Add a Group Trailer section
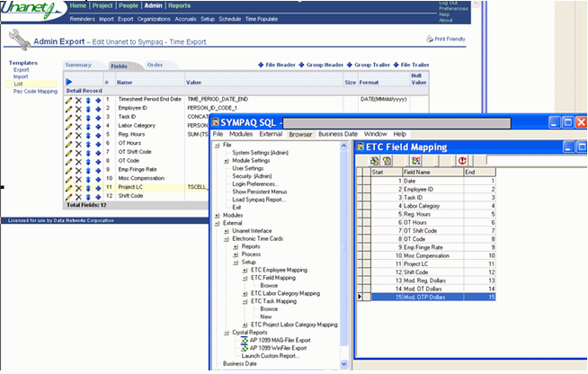 tap(369, 65)
